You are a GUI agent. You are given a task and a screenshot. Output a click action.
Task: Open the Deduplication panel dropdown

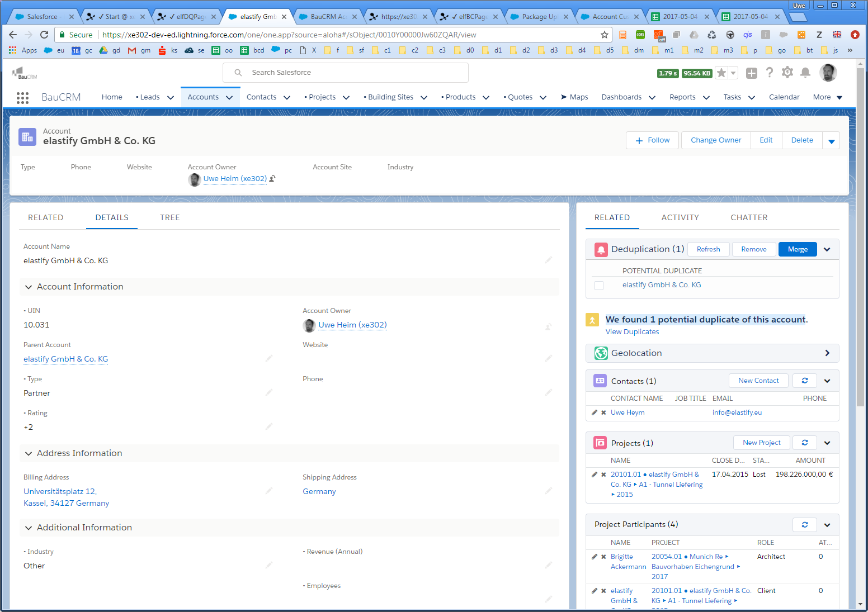point(827,249)
